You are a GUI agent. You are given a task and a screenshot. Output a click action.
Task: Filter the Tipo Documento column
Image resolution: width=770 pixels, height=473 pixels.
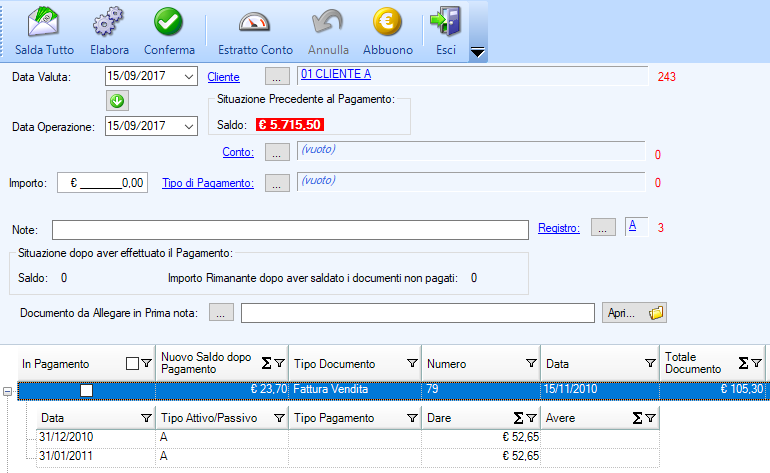coord(411,364)
